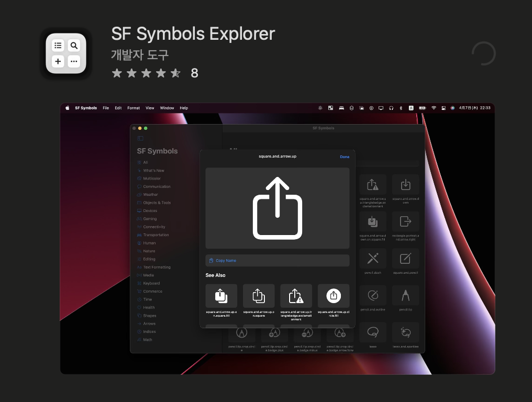Screen dimensions: 532x402
Task: Select the Math category
Action: [x=145, y=340]
